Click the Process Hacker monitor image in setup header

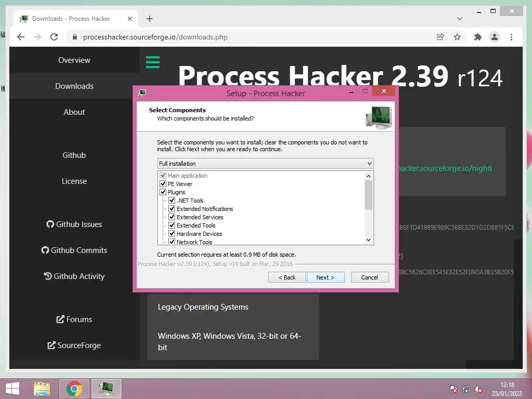coord(379,117)
